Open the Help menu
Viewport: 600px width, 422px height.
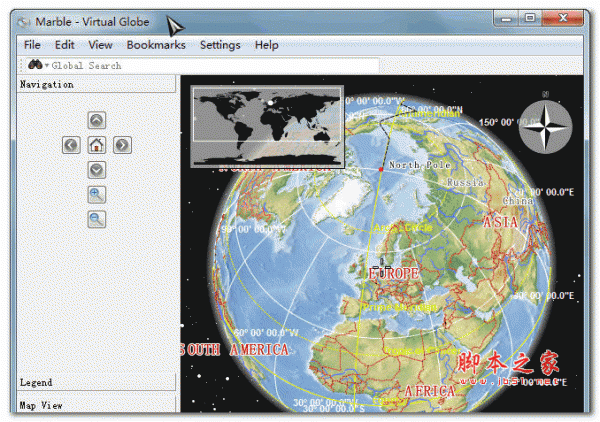[267, 45]
